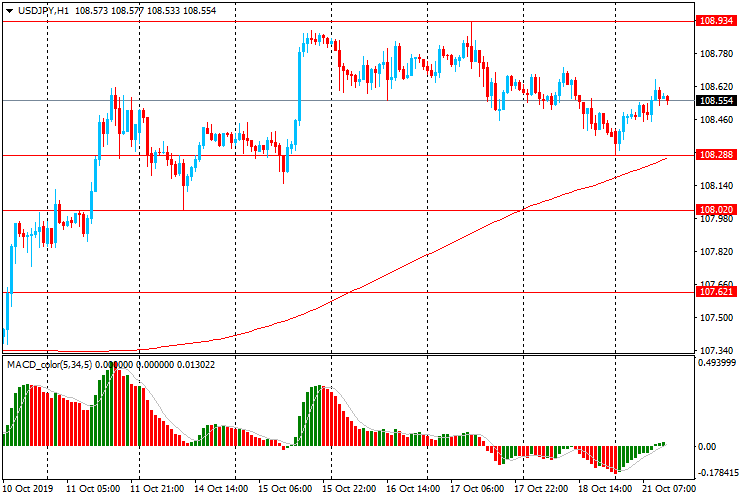Click the 14 Oct 14:00 time label
The width and height of the screenshot is (740, 500).
click(x=221, y=488)
